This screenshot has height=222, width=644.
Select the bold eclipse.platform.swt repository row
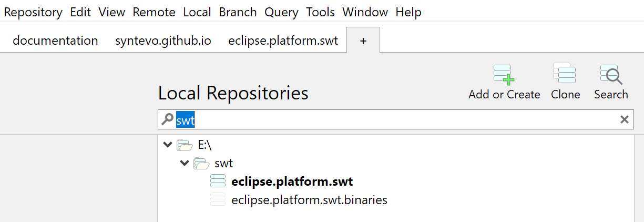click(395, 181)
